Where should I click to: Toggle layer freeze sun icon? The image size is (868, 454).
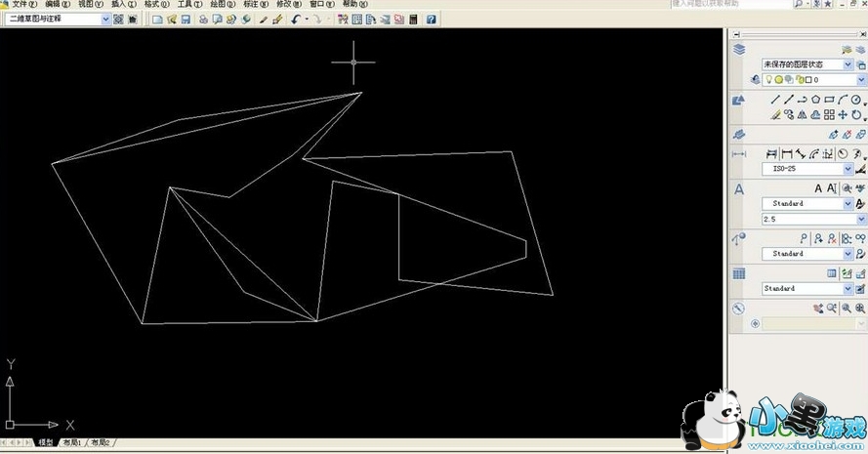(x=778, y=80)
